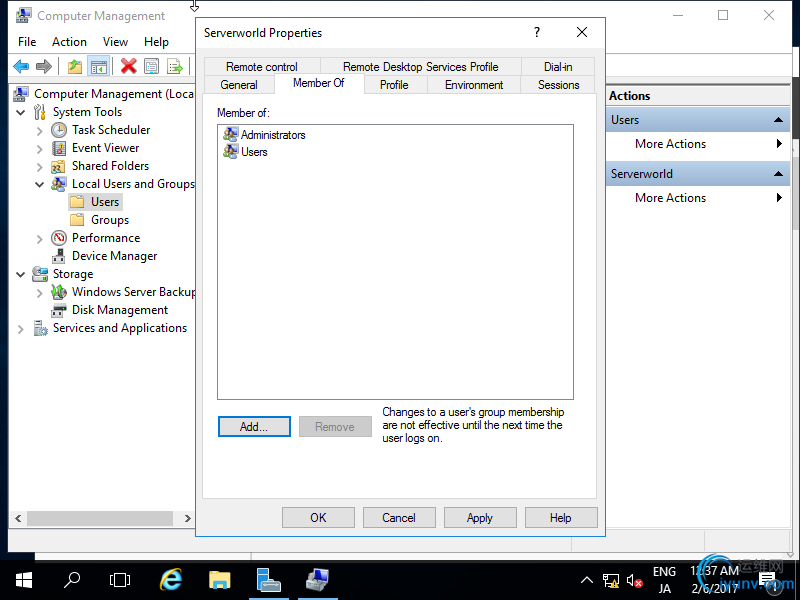
Task: Toggle the Show/Hide Console Tree icon
Action: [x=98, y=66]
